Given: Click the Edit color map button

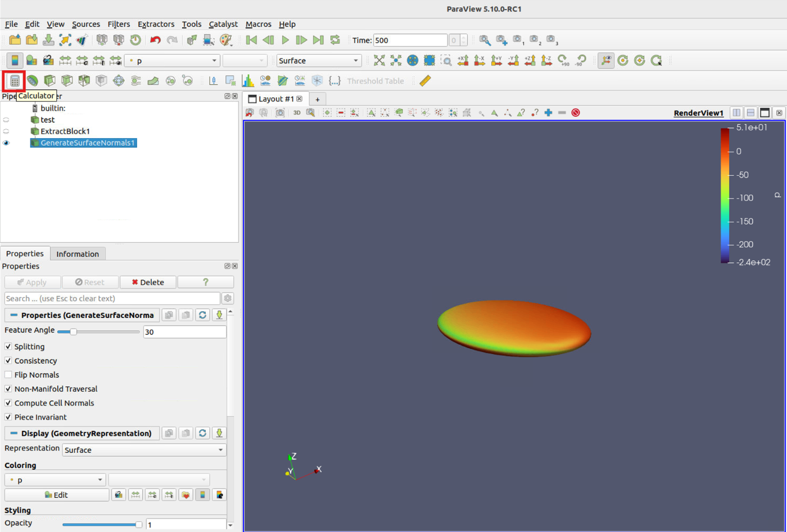Looking at the screenshot, I should (56, 495).
